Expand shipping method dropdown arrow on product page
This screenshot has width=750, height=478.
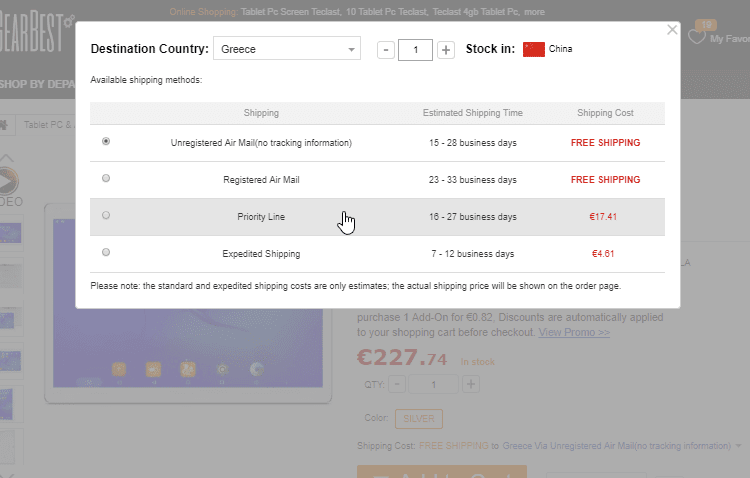click(739, 445)
